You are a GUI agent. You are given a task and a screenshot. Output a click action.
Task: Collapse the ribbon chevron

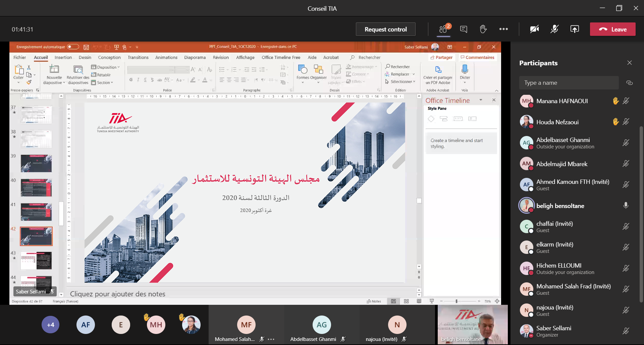497,90
